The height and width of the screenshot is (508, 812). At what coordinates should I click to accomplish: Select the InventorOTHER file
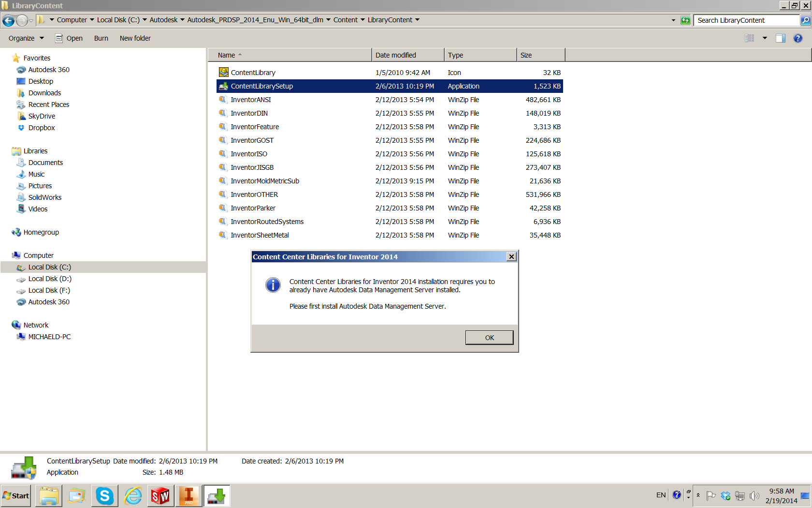click(390, 194)
